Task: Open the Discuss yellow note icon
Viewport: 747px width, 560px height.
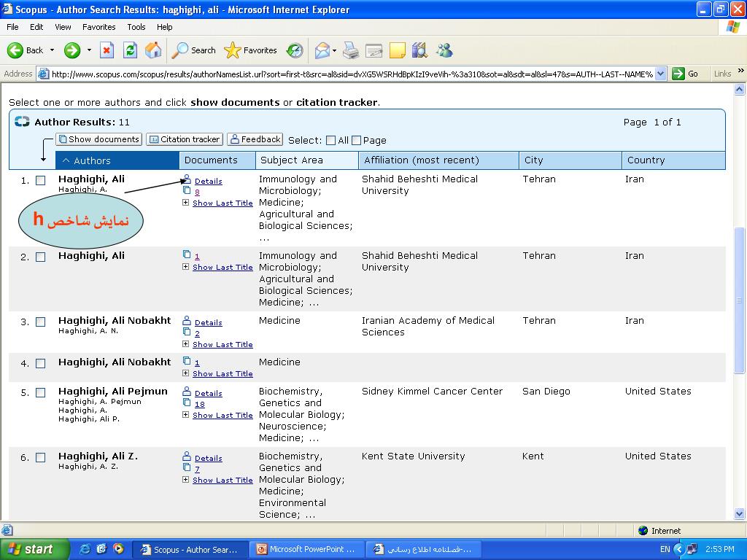Action: [397, 50]
